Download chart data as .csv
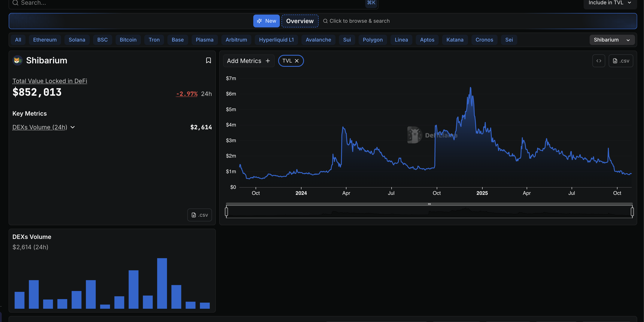644x322 pixels. 621,61
